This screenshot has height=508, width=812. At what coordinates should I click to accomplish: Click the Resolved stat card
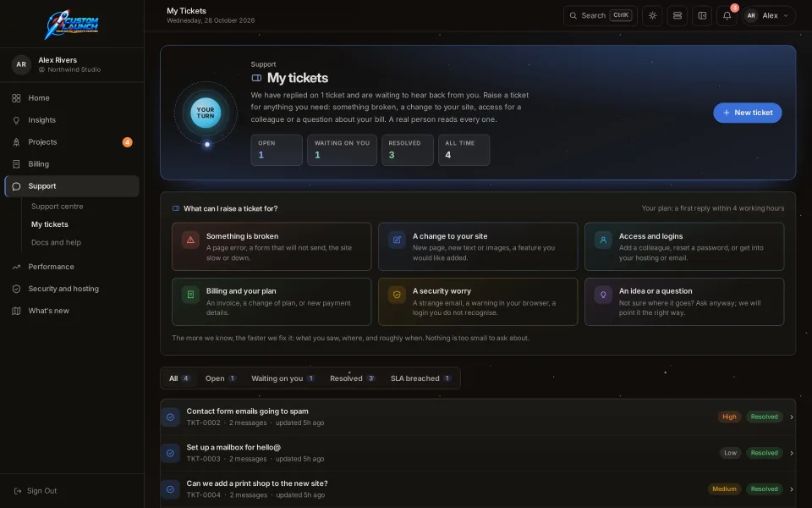click(408, 150)
